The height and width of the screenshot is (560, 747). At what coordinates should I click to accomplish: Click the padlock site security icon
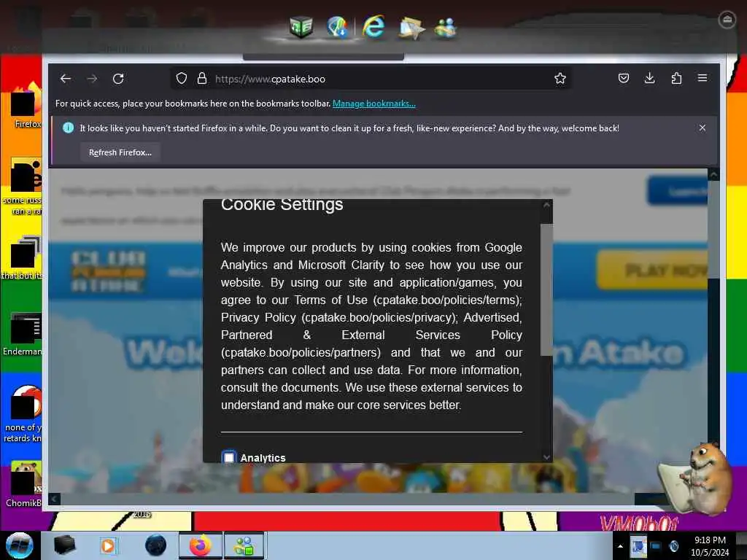pos(202,79)
